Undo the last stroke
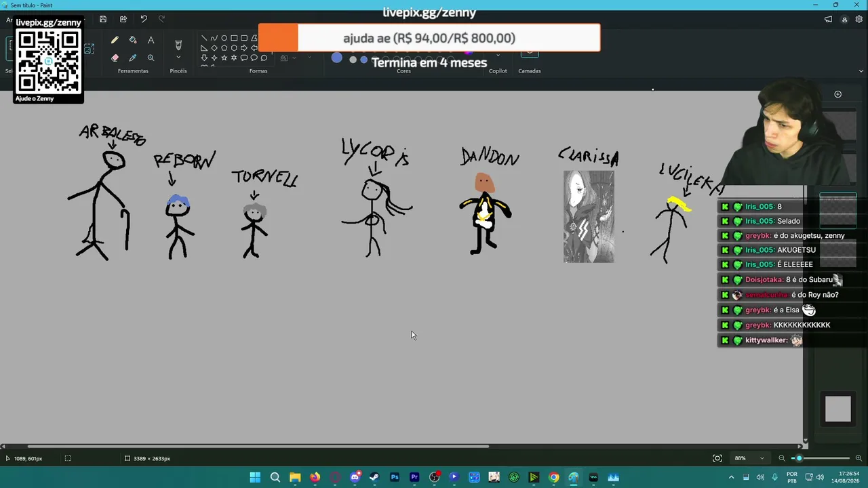Image resolution: width=868 pixels, height=488 pixels. coord(144,19)
